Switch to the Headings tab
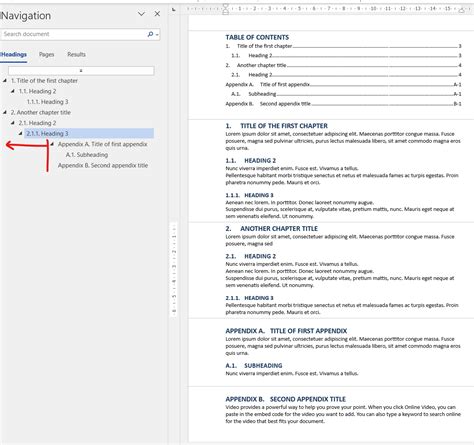This screenshot has height=445, width=474. coord(14,54)
